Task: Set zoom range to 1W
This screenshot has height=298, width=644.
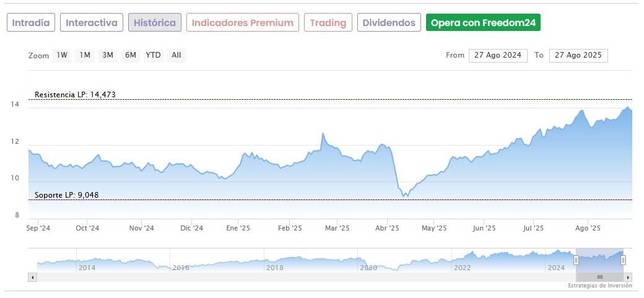Action: (62, 55)
